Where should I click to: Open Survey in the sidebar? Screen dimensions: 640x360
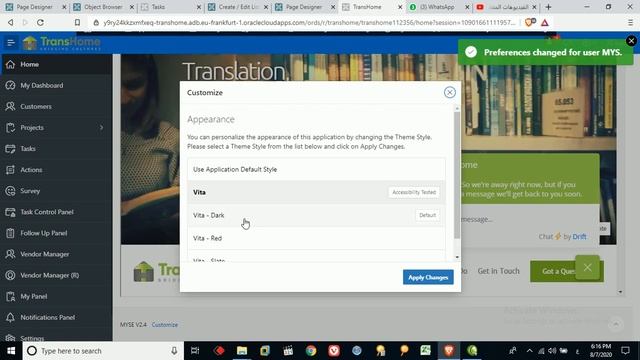pyautogui.click(x=56, y=191)
